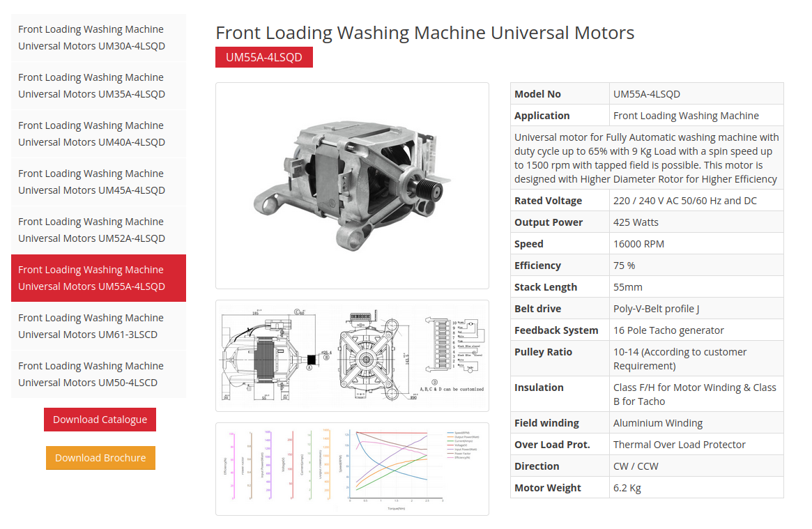Select the 'Thermal Over Load Protector' value
This screenshot has height=529, width=812.
[x=680, y=445]
